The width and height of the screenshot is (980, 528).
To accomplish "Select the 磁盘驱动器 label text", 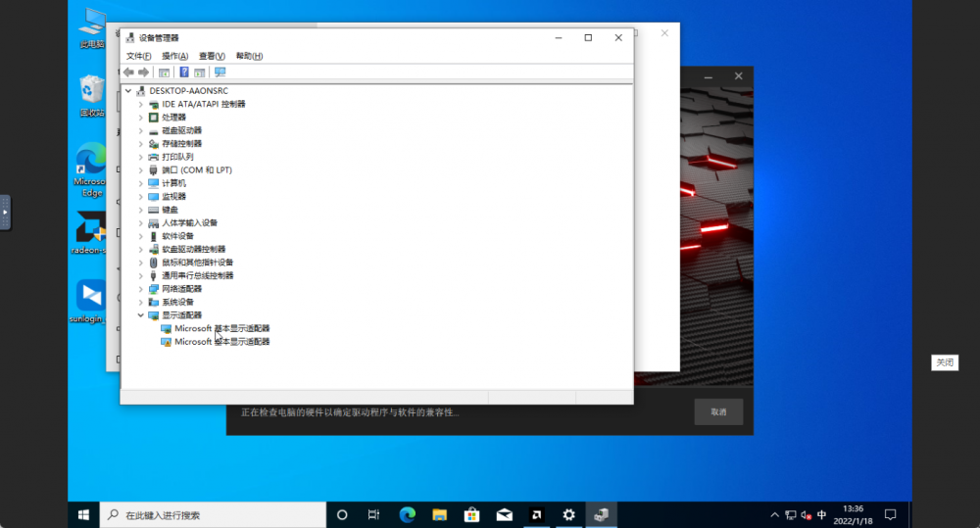I will click(182, 130).
